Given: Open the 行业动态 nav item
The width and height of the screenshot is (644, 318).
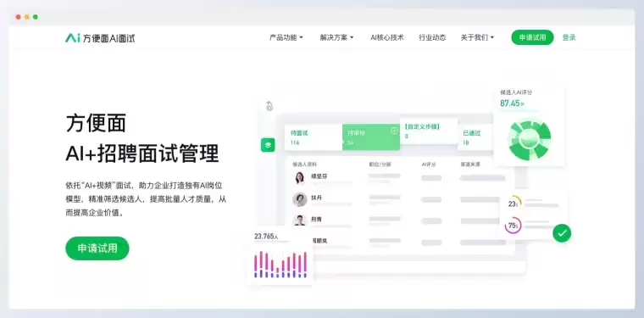Looking at the screenshot, I should click(x=432, y=37).
